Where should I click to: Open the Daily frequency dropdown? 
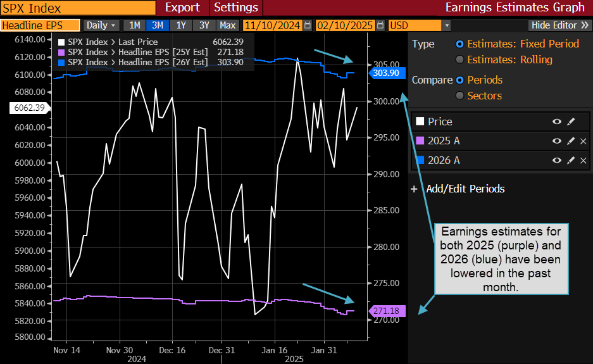pyautogui.click(x=101, y=25)
